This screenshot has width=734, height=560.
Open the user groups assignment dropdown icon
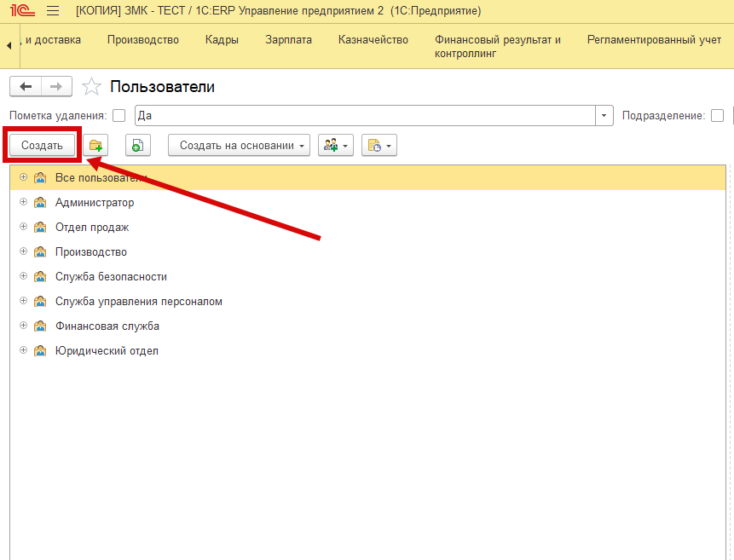(x=336, y=145)
